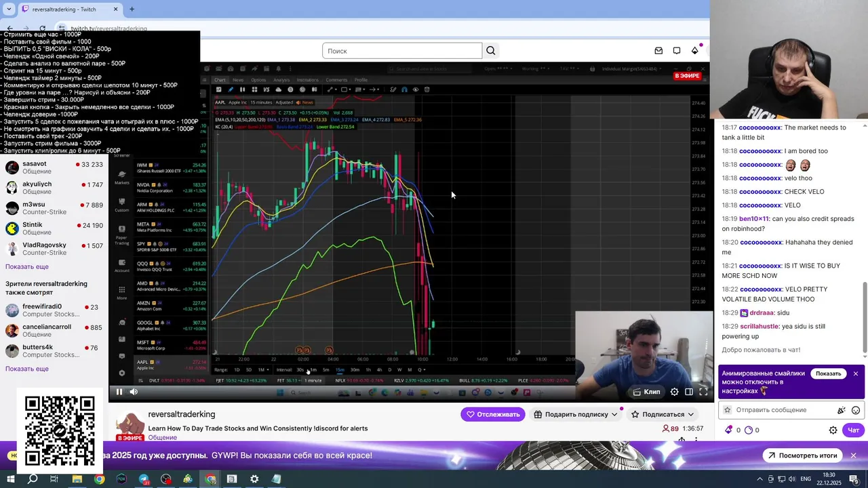Image resolution: width=868 pixels, height=488 pixels.
Task: Click the QR code image overlay
Action: click(x=60, y=431)
